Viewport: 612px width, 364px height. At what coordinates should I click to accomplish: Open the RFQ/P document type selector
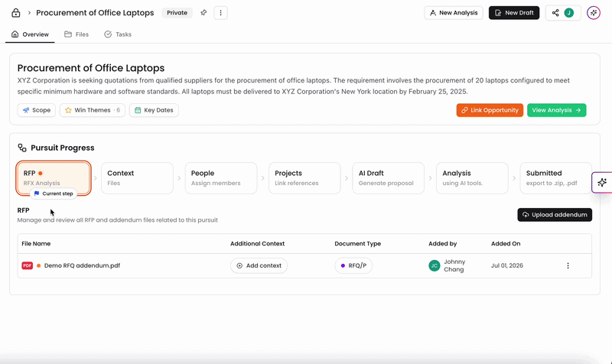tap(353, 265)
